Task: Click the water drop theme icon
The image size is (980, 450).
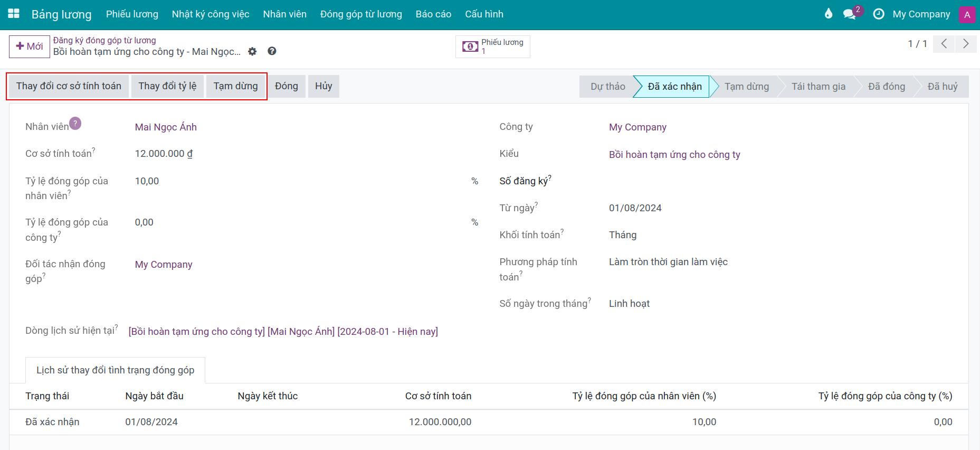Action: pyautogui.click(x=828, y=14)
